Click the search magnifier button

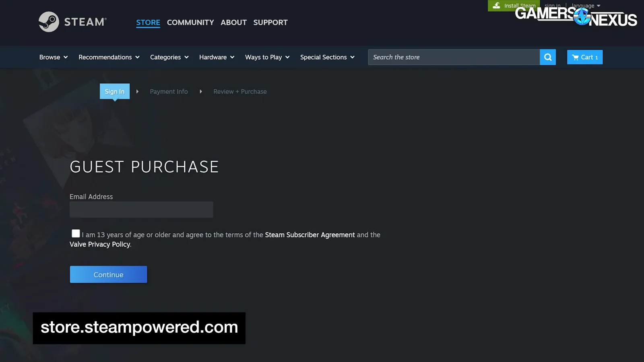(x=548, y=57)
